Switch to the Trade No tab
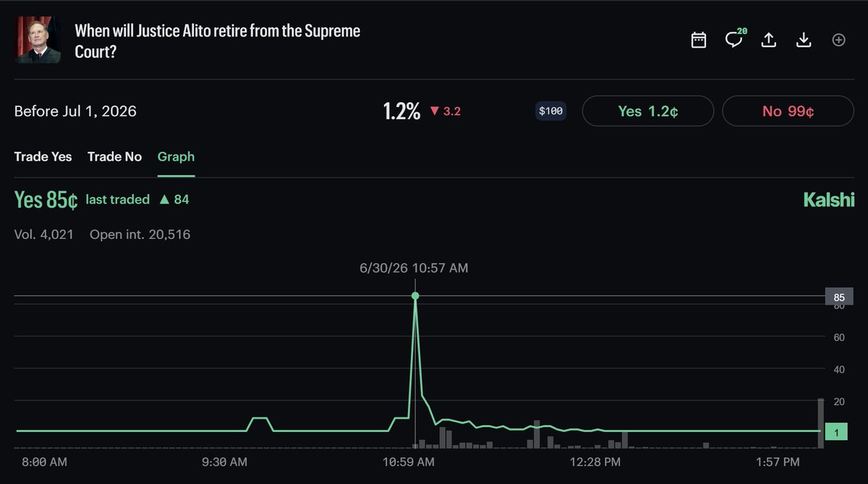The width and height of the screenshot is (868, 484). coord(114,156)
